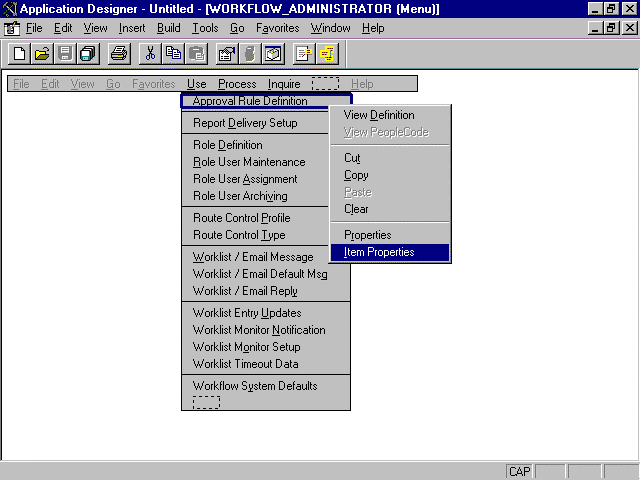
Task: Select the Role Definition menu item
Action: [255, 145]
